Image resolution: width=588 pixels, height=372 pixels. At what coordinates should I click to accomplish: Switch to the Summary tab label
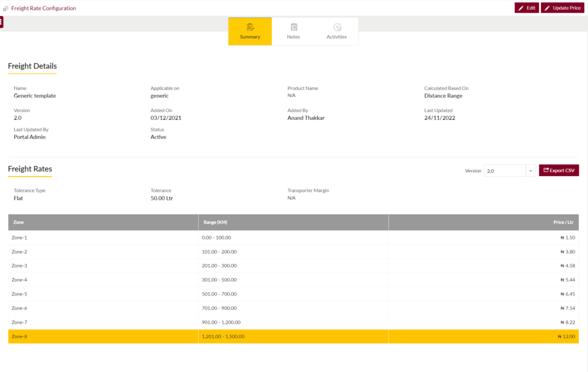[250, 37]
